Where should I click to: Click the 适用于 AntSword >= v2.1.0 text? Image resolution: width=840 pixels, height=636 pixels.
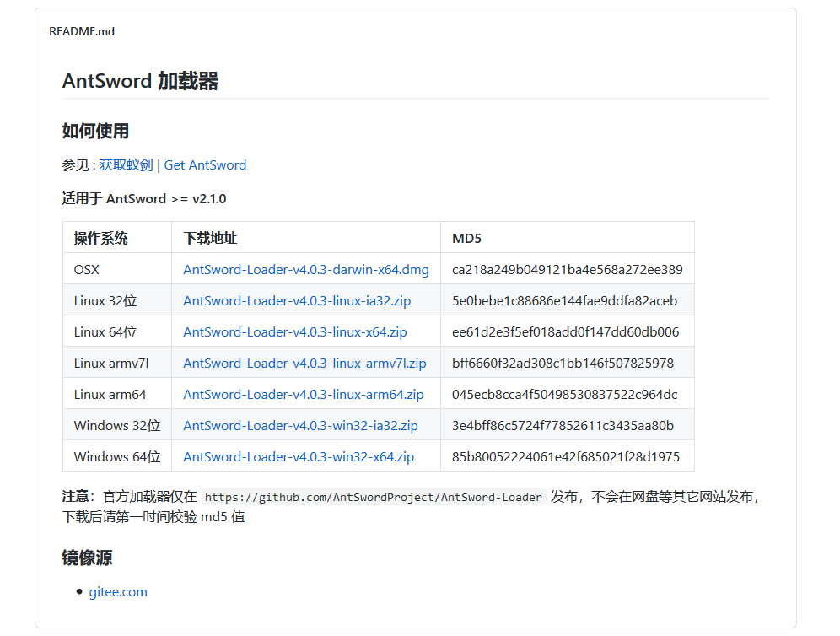144,199
